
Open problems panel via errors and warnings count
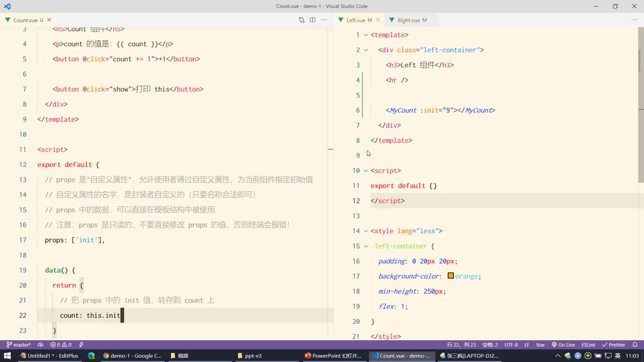(x=61, y=345)
